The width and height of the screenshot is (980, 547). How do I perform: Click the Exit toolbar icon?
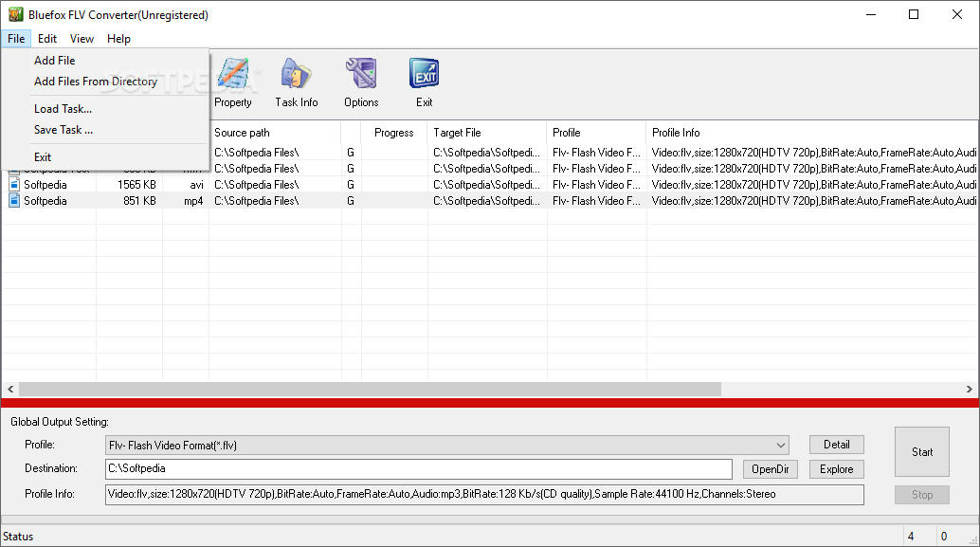click(x=425, y=83)
